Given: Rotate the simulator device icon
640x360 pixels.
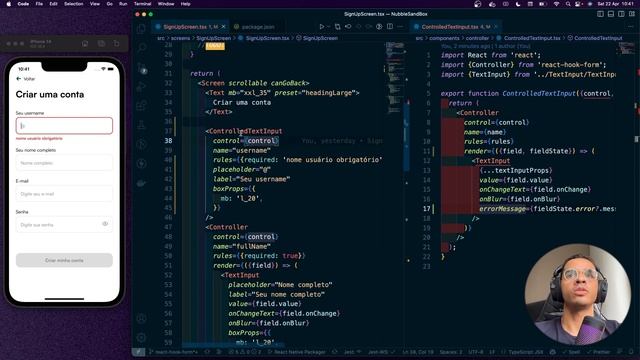Looking at the screenshot, I should (117, 43).
